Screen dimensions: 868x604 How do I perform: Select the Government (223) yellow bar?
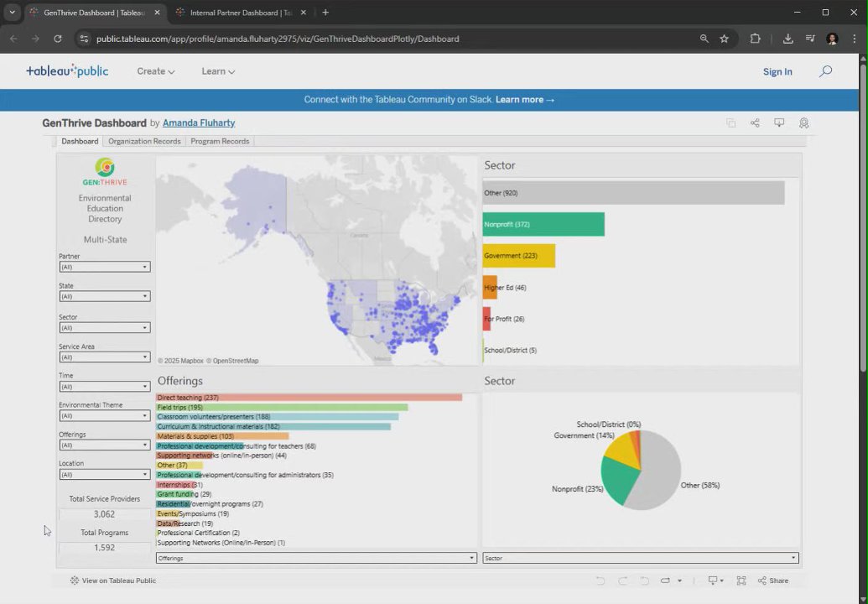tap(518, 256)
